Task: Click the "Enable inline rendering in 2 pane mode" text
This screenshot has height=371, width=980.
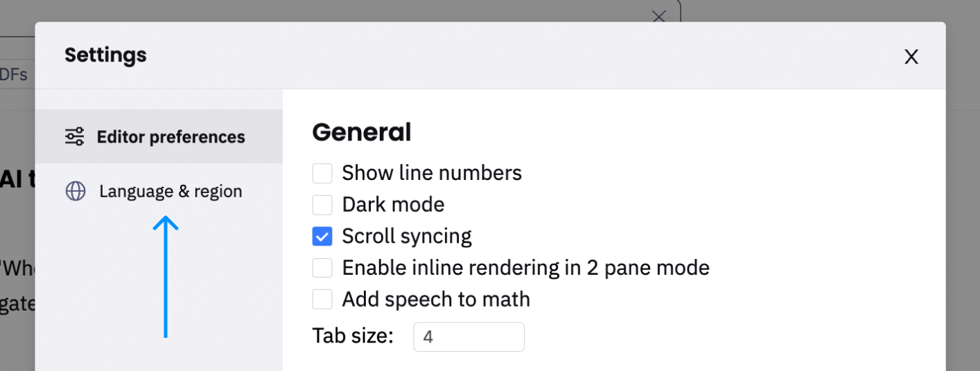Action: [x=526, y=267]
